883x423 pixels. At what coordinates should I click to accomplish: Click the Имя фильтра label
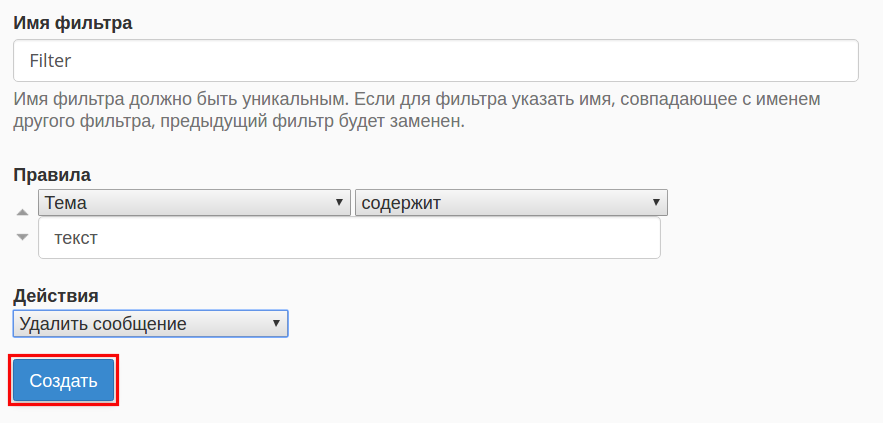[73, 23]
